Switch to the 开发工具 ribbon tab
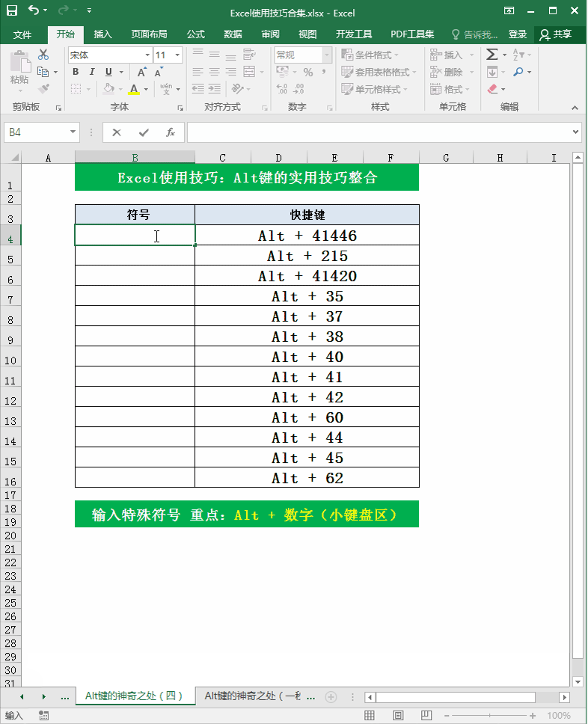588x724 pixels. coord(354,34)
